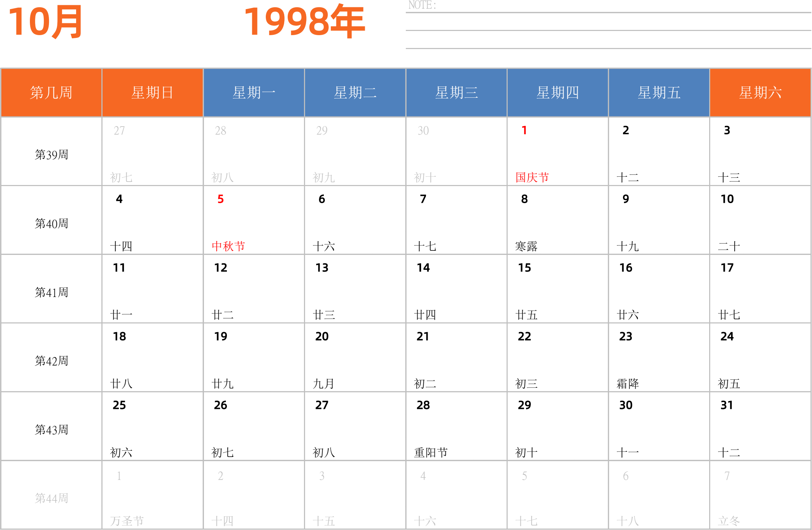
Task: Click date 31 in the Saturday column
Action: tap(727, 405)
